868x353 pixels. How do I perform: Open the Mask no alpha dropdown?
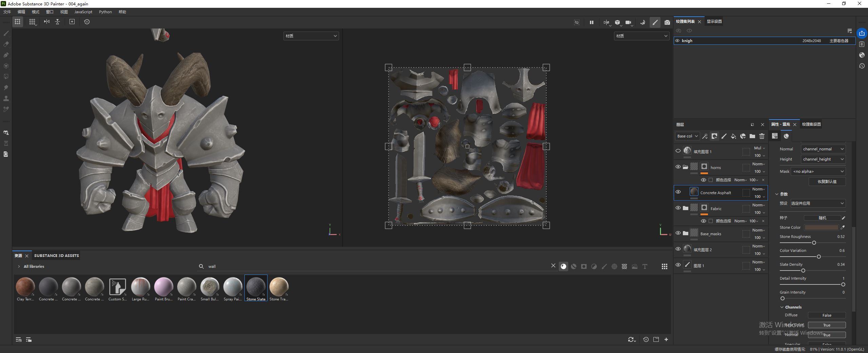click(x=818, y=171)
